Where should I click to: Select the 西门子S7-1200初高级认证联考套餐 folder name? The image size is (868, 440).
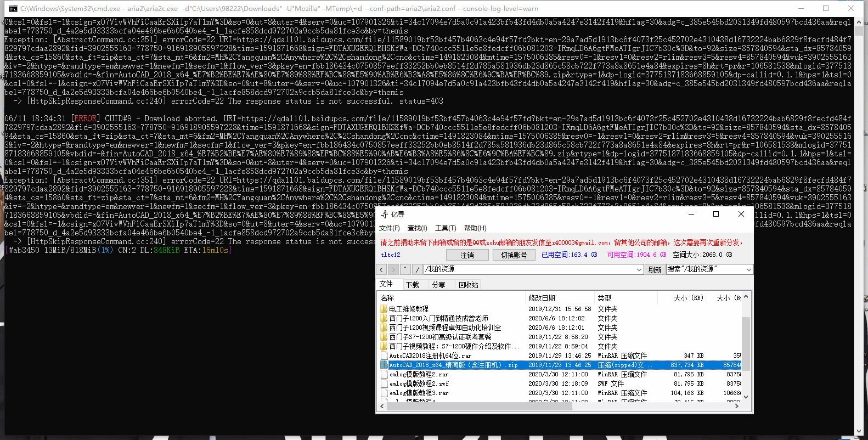click(x=440, y=337)
